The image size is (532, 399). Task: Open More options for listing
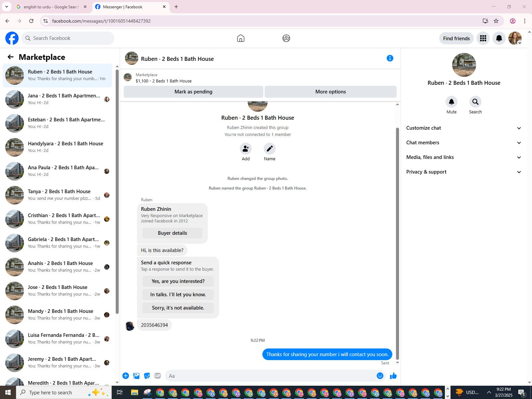[331, 92]
